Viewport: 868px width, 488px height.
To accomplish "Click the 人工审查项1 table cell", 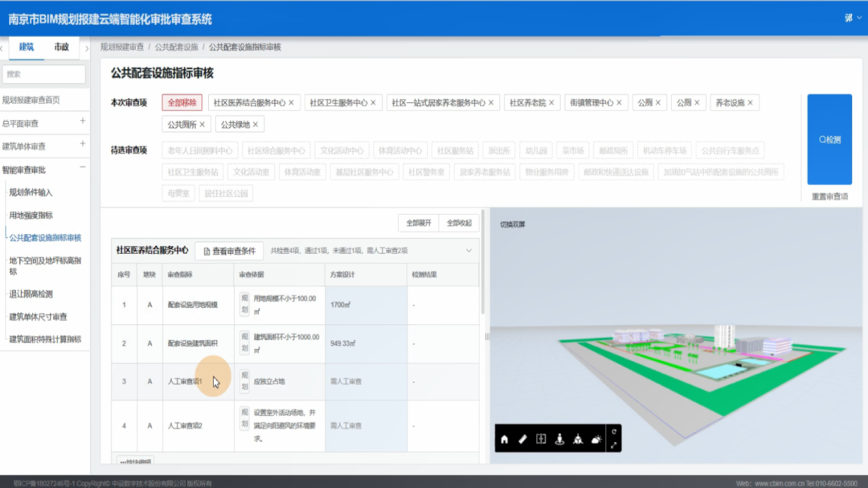I will click(x=199, y=381).
